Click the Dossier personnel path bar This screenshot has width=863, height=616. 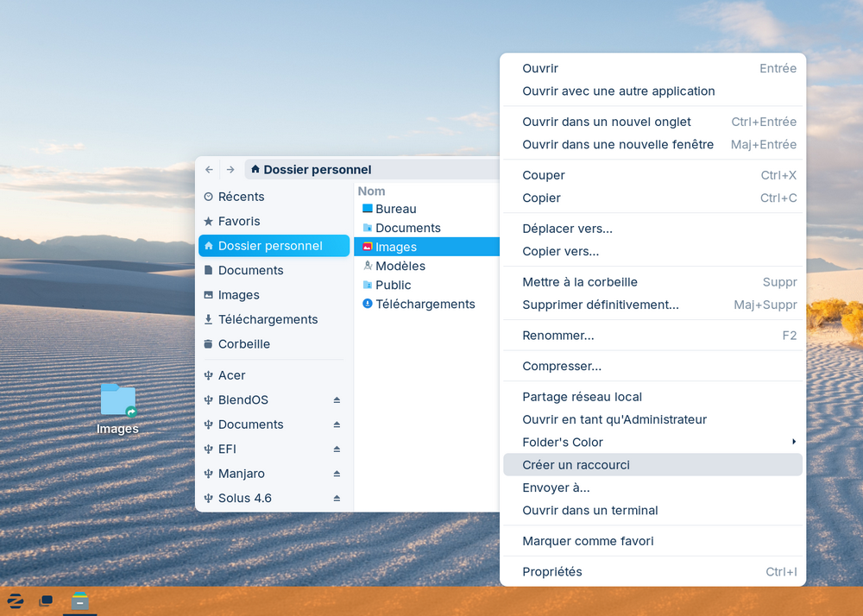click(x=317, y=170)
